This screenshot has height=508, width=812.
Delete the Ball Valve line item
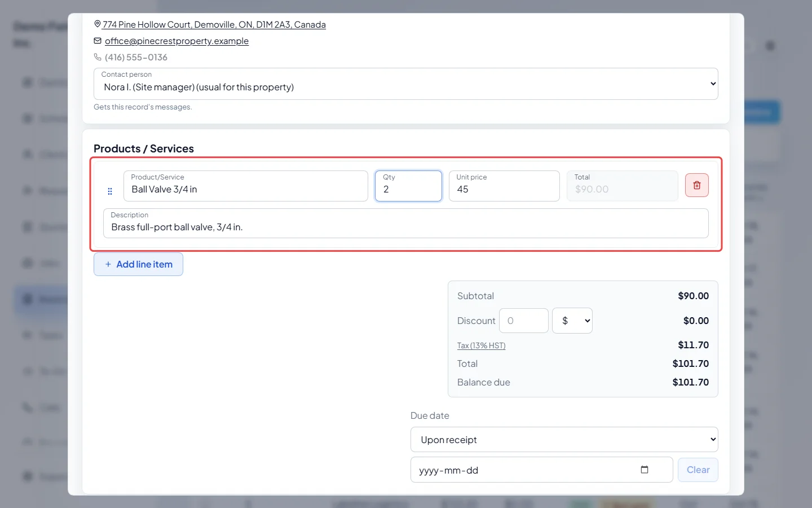(696, 185)
